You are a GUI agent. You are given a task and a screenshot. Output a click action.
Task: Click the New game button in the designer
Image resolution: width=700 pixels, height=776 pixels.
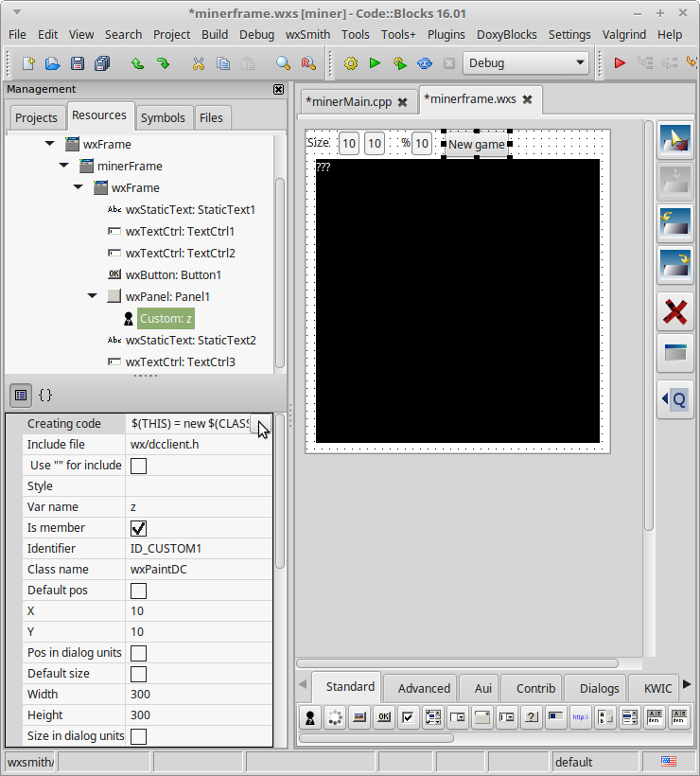click(477, 145)
